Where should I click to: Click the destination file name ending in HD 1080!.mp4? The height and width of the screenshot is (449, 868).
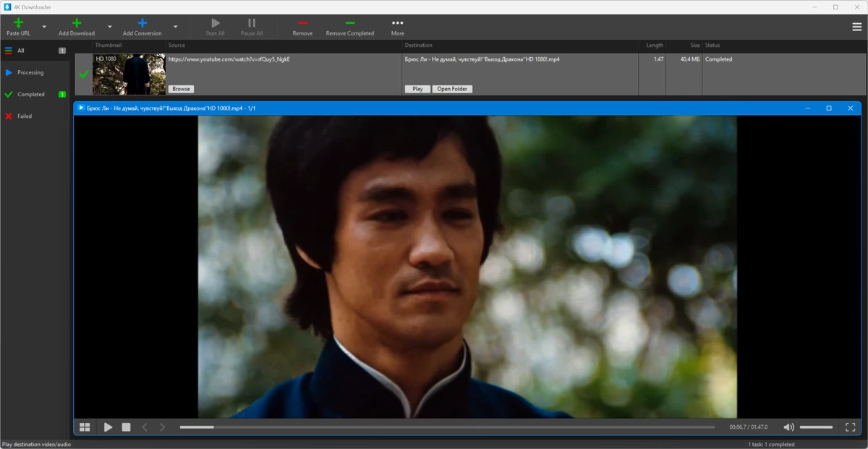[x=482, y=59]
